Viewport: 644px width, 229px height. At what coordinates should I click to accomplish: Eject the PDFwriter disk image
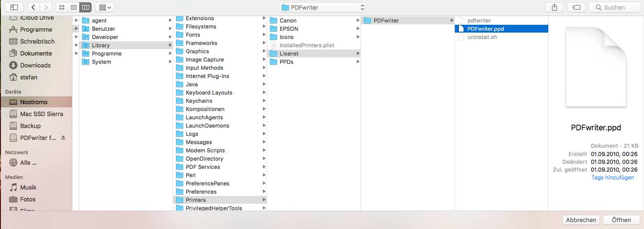point(63,138)
